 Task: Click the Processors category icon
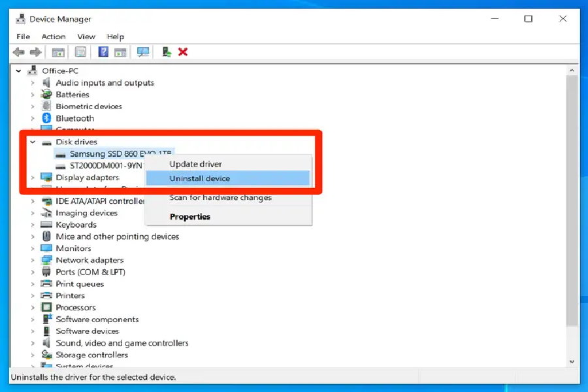[46, 308]
